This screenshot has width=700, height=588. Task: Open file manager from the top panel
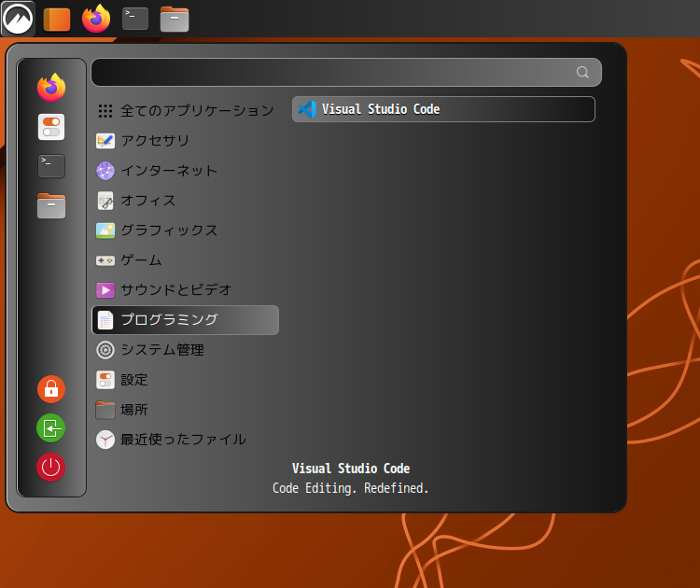[x=175, y=20]
